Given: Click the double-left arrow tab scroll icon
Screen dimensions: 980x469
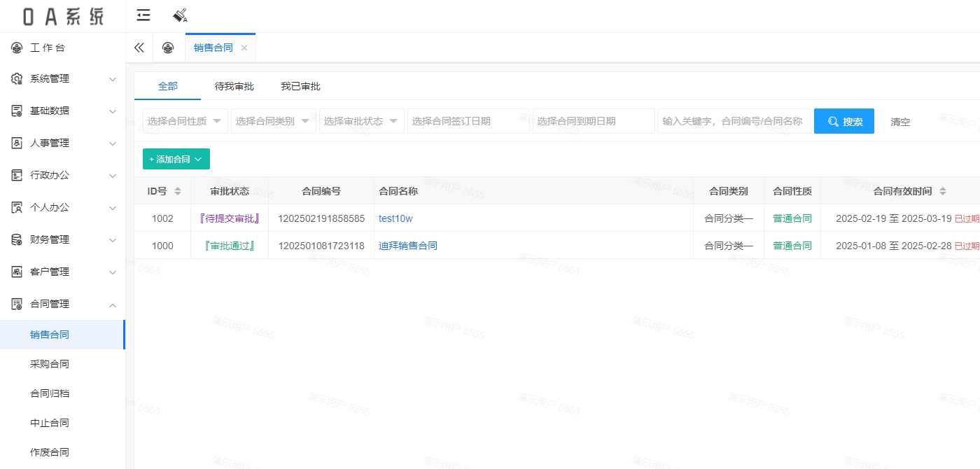Looking at the screenshot, I should point(139,48).
